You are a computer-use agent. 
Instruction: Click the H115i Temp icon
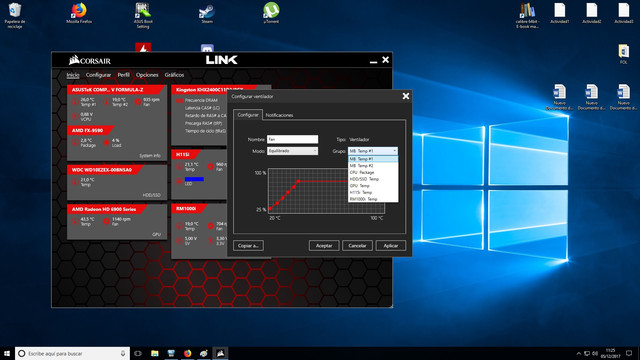point(179,167)
